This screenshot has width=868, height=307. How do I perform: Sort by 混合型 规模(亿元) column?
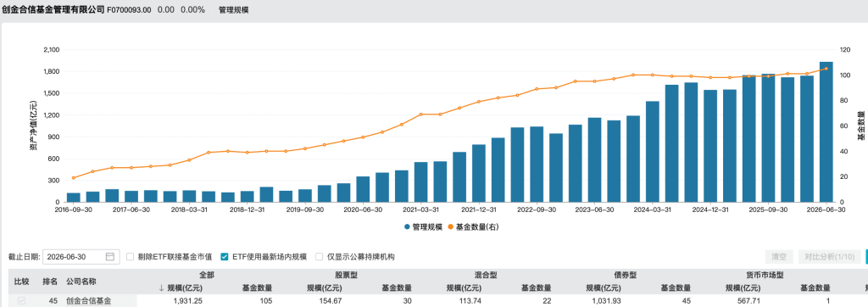point(464,287)
